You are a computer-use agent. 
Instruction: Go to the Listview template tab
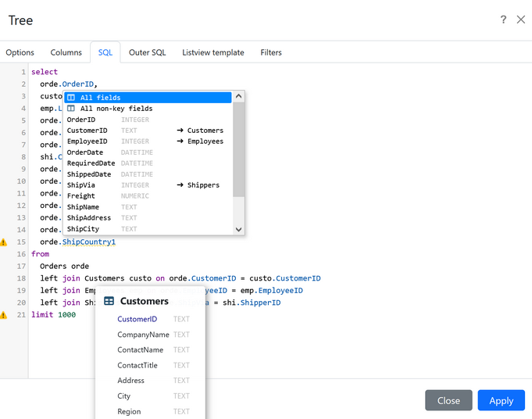coord(213,52)
